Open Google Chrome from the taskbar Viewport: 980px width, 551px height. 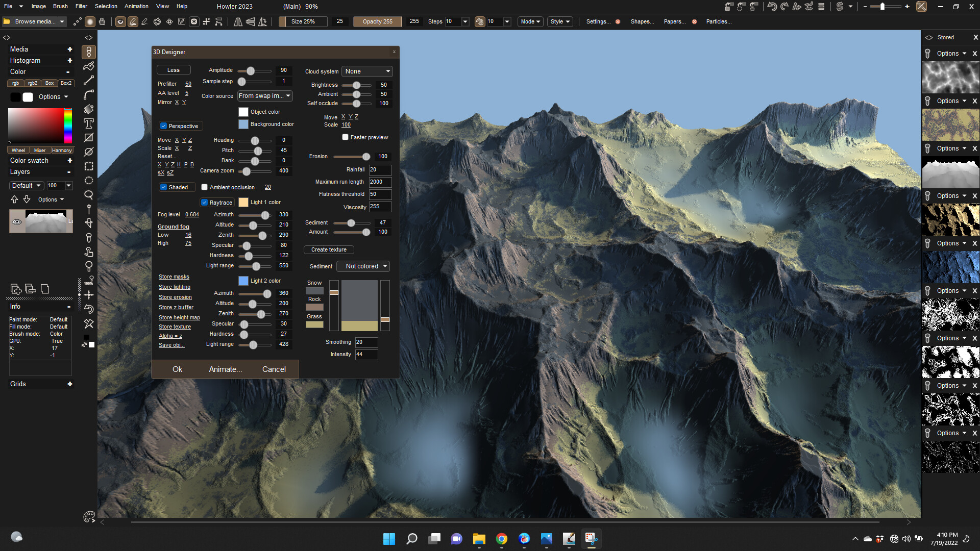501,539
